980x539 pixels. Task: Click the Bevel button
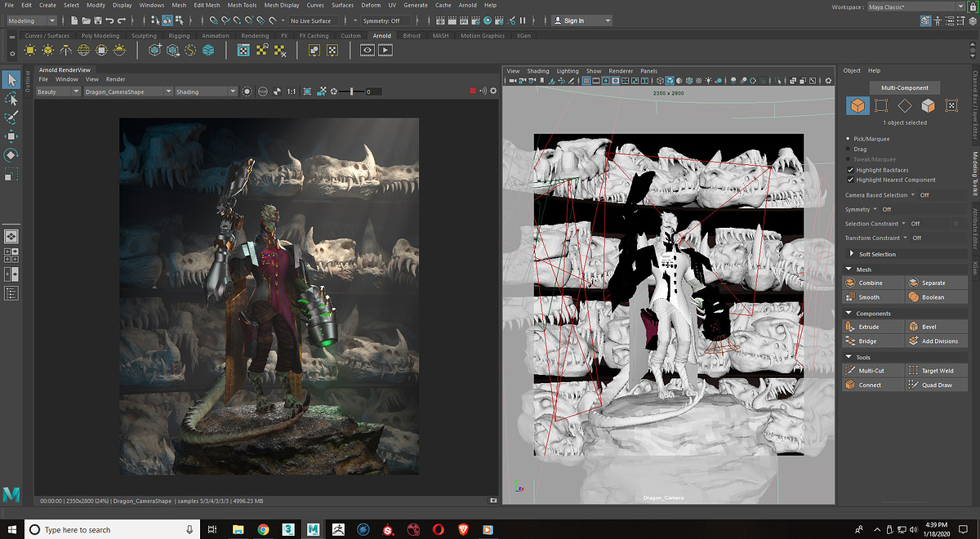point(936,327)
